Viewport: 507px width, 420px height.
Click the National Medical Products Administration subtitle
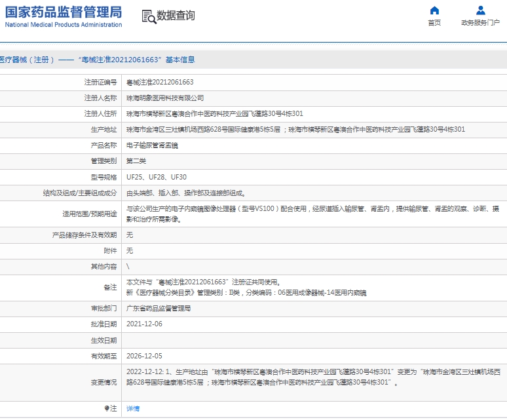(x=64, y=25)
